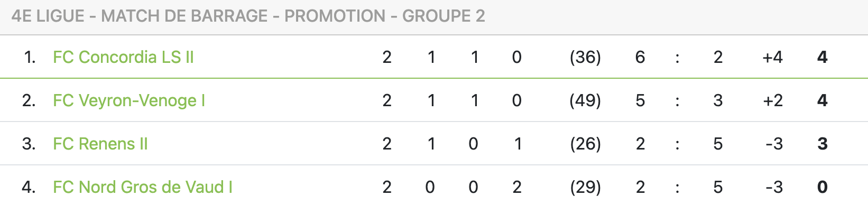Click rank number 4 in standings

[x=29, y=187]
